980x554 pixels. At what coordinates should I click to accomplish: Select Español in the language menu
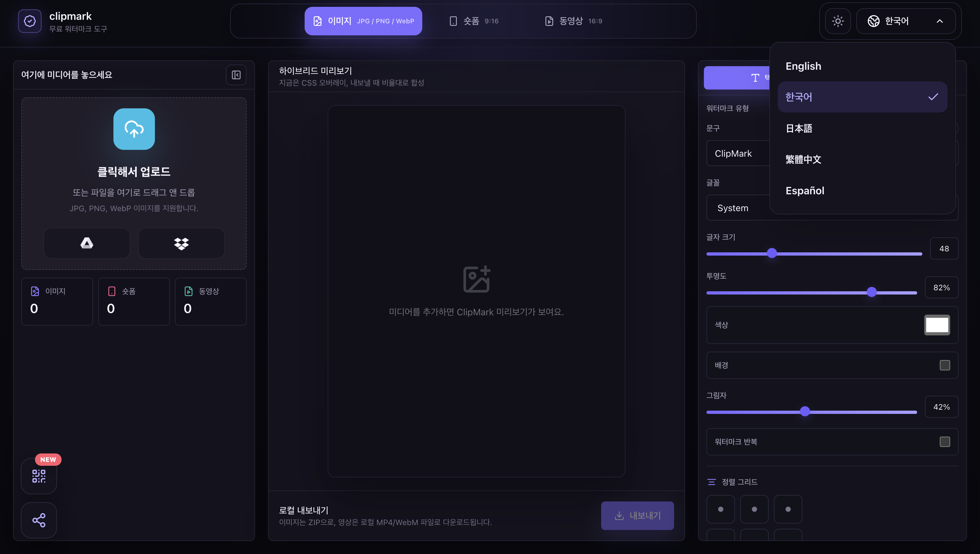862,190
